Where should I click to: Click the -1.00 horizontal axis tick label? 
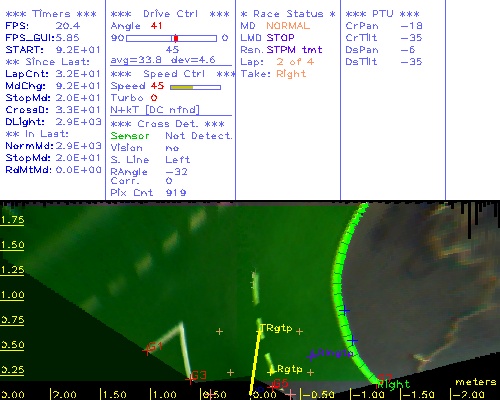point(368,395)
